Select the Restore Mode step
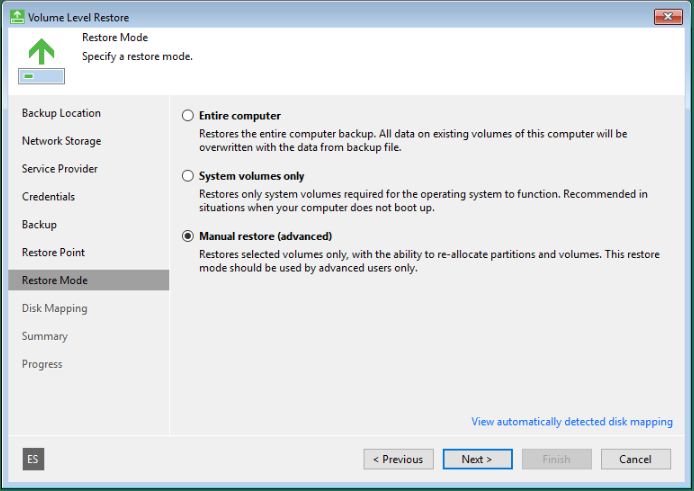The image size is (694, 491). [54, 281]
